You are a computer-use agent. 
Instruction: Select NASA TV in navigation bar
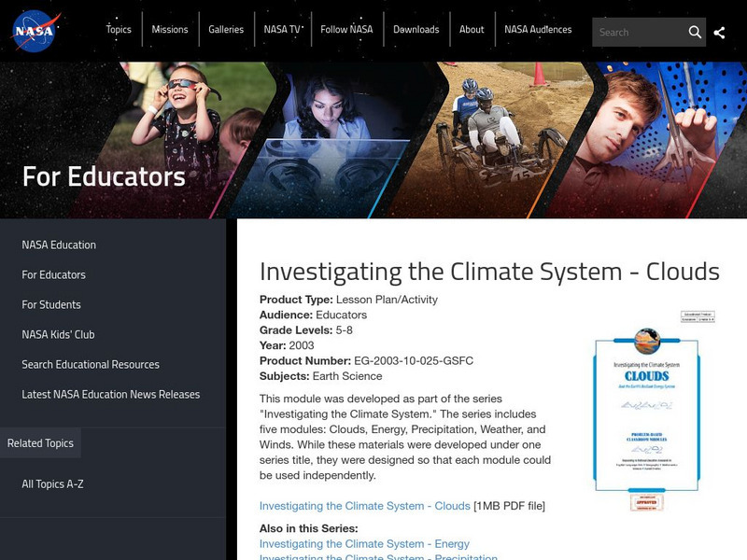coord(282,30)
